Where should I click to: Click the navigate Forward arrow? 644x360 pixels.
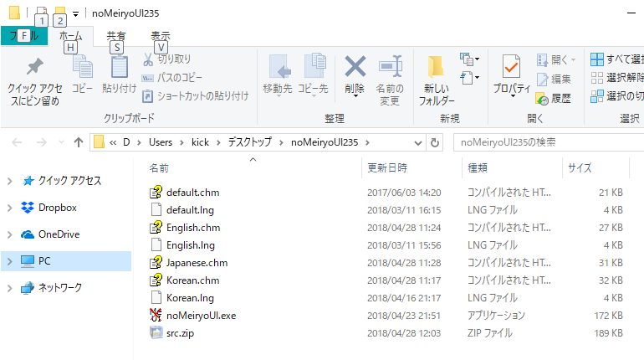coord(42,142)
